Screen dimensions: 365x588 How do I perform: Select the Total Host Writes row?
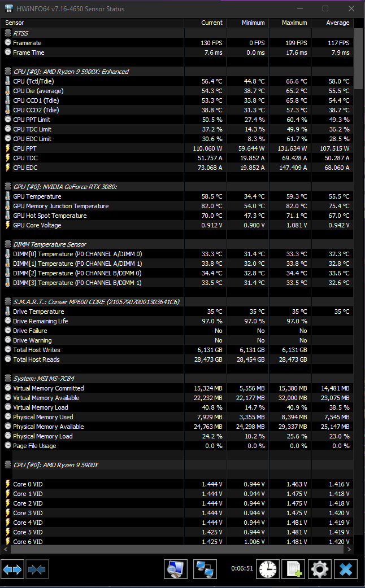click(177, 350)
